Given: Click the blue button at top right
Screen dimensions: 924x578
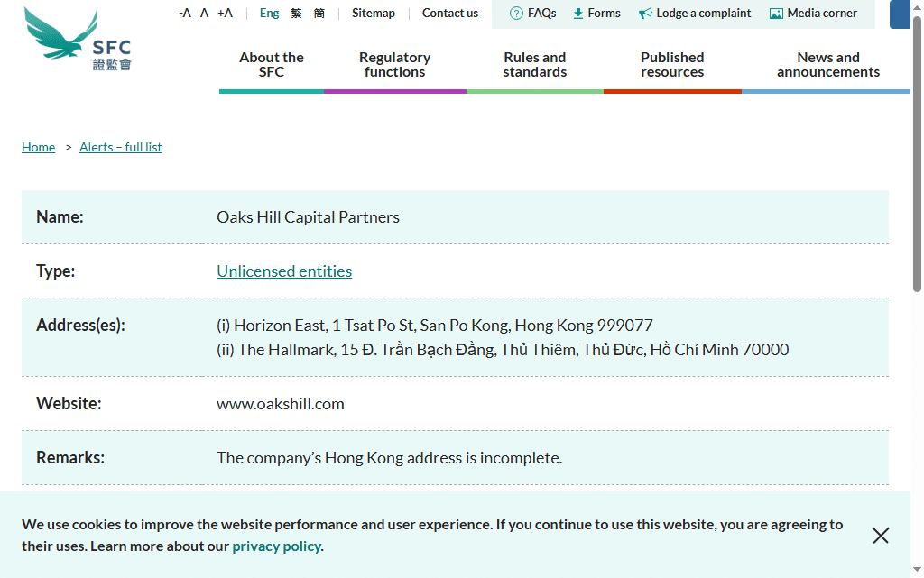Looking at the screenshot, I should pyautogui.click(x=900, y=14).
